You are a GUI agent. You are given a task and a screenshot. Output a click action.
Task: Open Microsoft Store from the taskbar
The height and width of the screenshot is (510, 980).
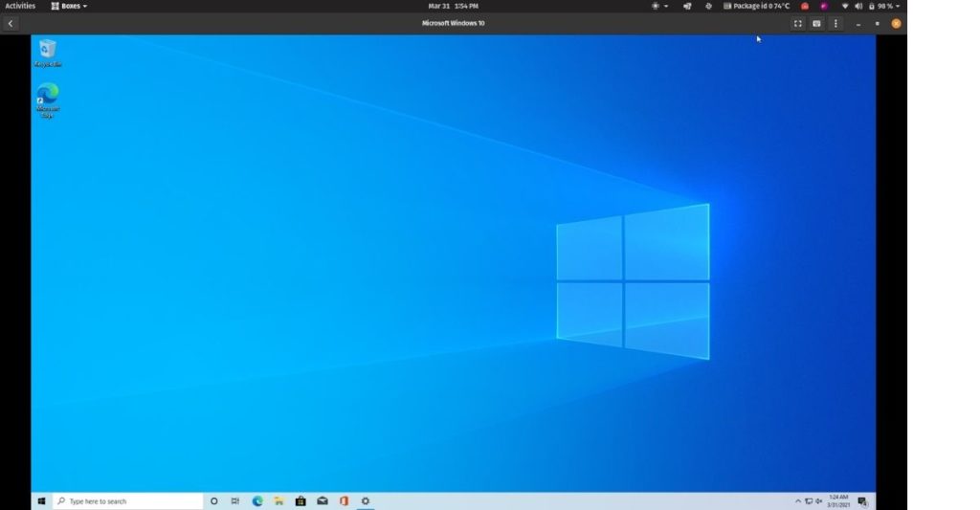tap(301, 501)
